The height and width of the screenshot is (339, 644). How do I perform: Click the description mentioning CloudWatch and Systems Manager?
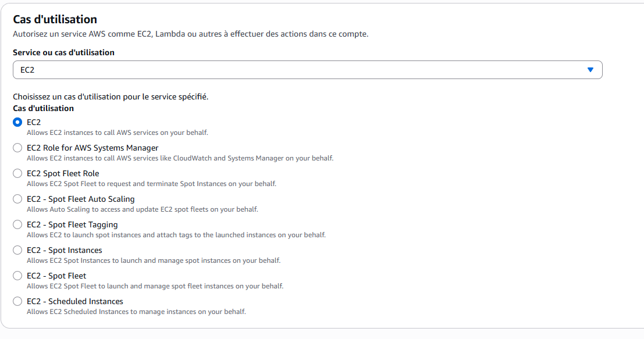(x=180, y=158)
